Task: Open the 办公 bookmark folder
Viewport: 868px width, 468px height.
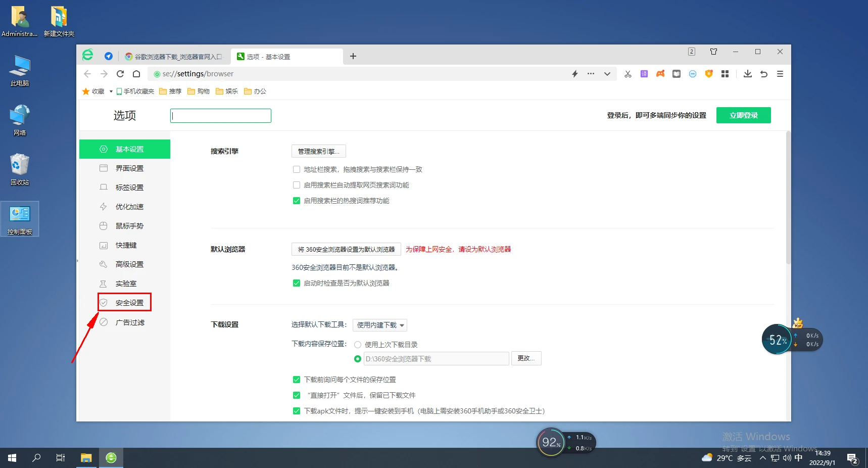Action: 255,91
